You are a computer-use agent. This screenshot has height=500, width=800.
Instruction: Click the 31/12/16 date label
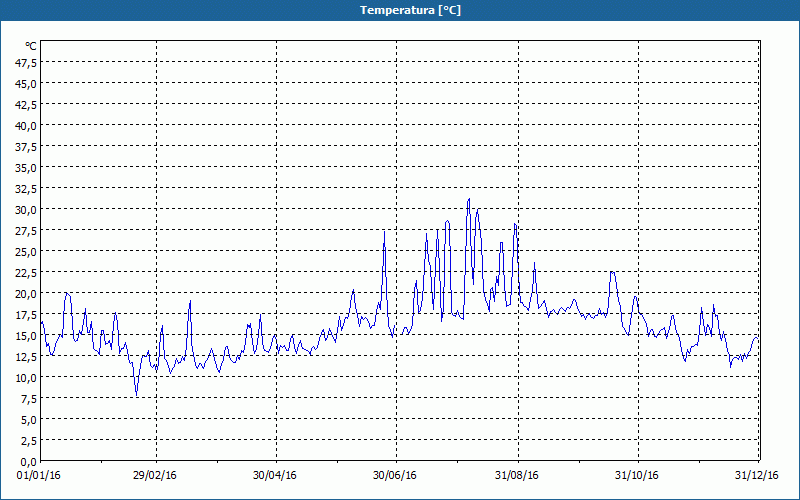click(757, 476)
